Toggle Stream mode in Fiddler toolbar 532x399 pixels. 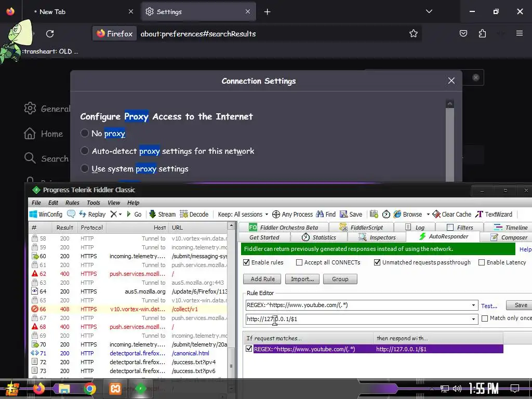point(163,214)
